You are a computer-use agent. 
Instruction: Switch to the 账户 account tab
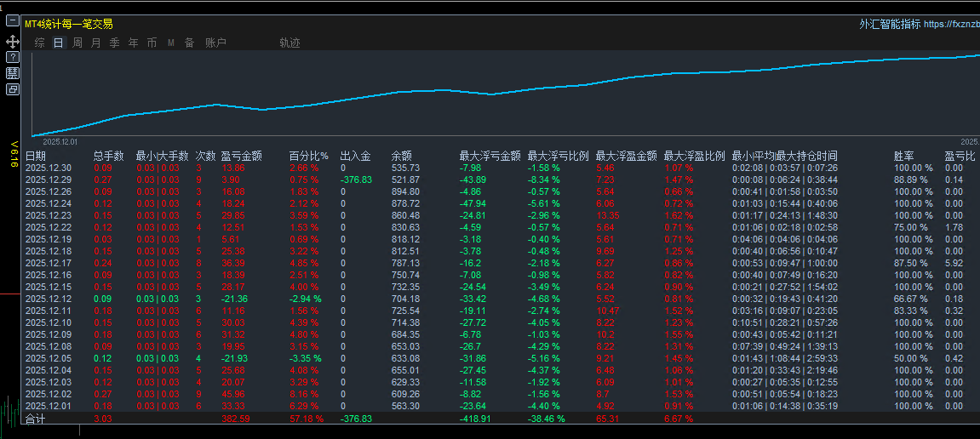[216, 43]
